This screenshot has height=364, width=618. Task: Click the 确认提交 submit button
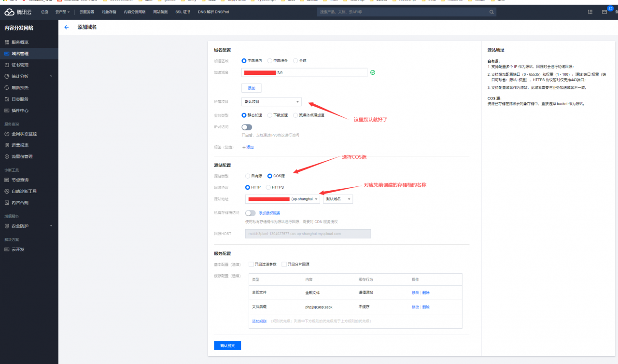[227, 346]
